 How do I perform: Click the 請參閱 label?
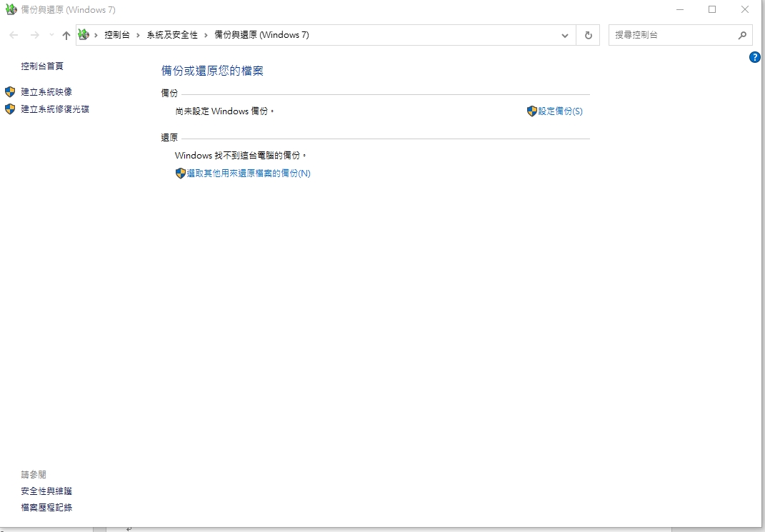point(34,474)
